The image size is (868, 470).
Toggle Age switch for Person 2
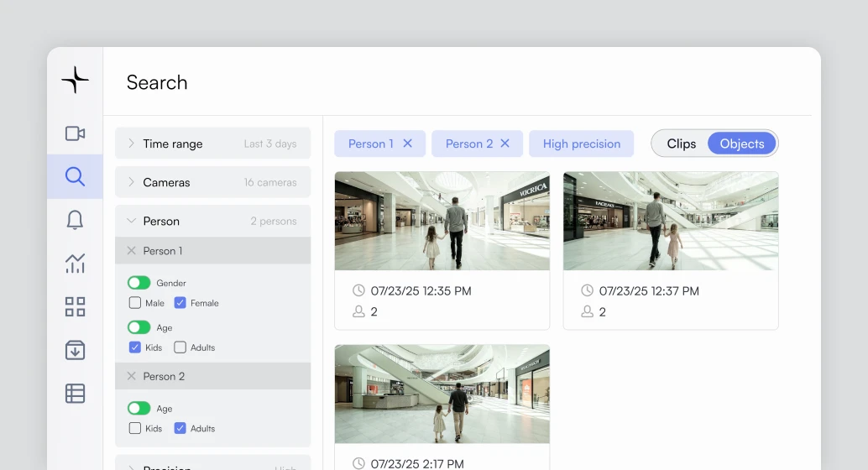pos(139,409)
